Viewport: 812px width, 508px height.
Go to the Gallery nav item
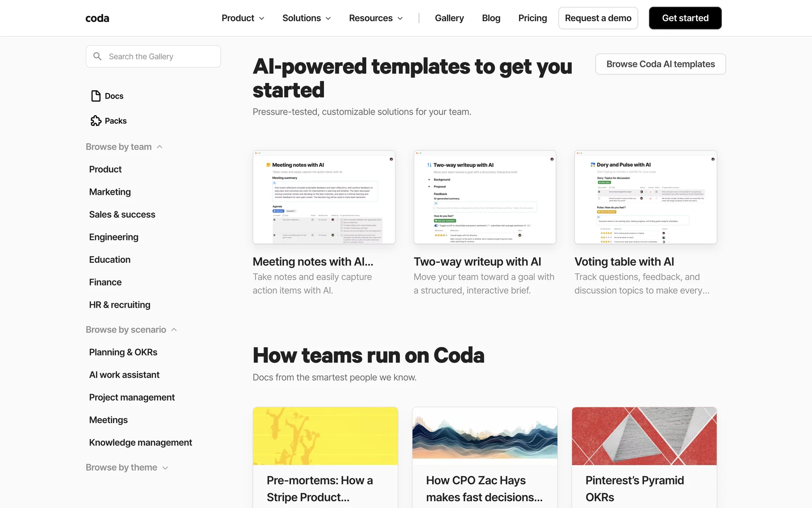click(449, 18)
